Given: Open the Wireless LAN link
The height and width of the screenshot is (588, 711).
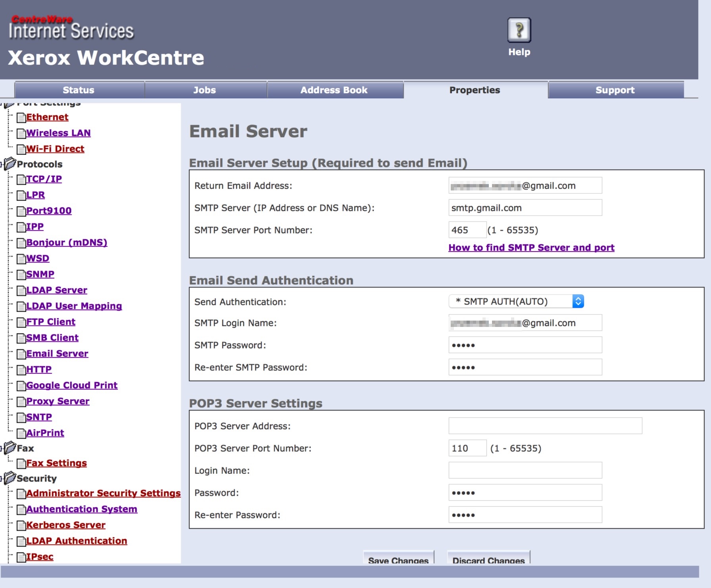Looking at the screenshot, I should pos(58,133).
